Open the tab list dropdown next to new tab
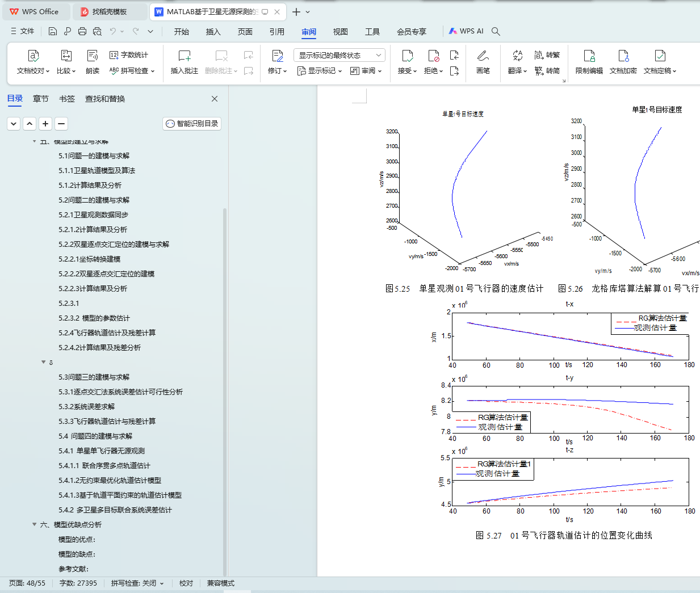The height and width of the screenshot is (593, 700). (308, 11)
